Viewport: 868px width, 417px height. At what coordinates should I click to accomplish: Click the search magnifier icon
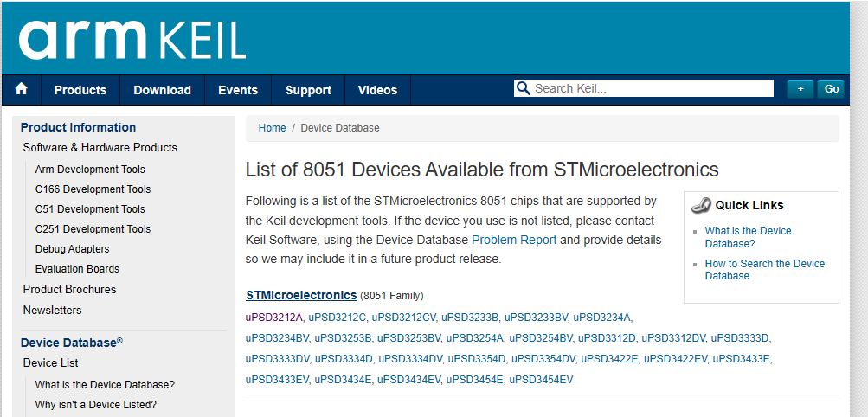tap(523, 88)
